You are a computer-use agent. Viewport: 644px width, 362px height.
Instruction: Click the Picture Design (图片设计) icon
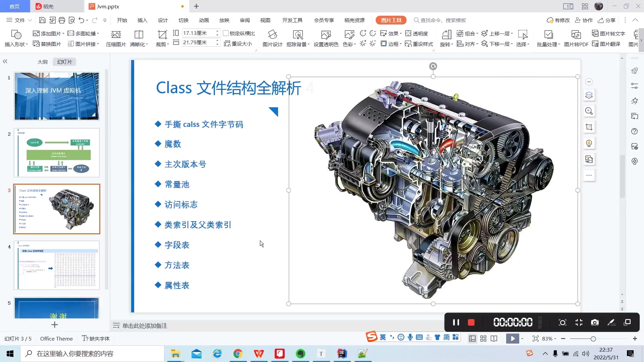coord(272,35)
